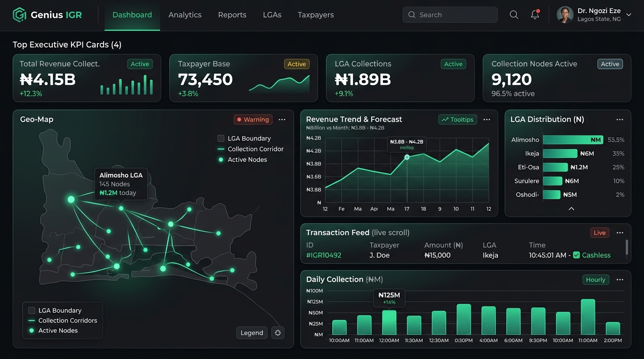Click the Ikeja bar in LGA Distribution
The height and width of the screenshot is (359, 644).
click(x=560, y=153)
